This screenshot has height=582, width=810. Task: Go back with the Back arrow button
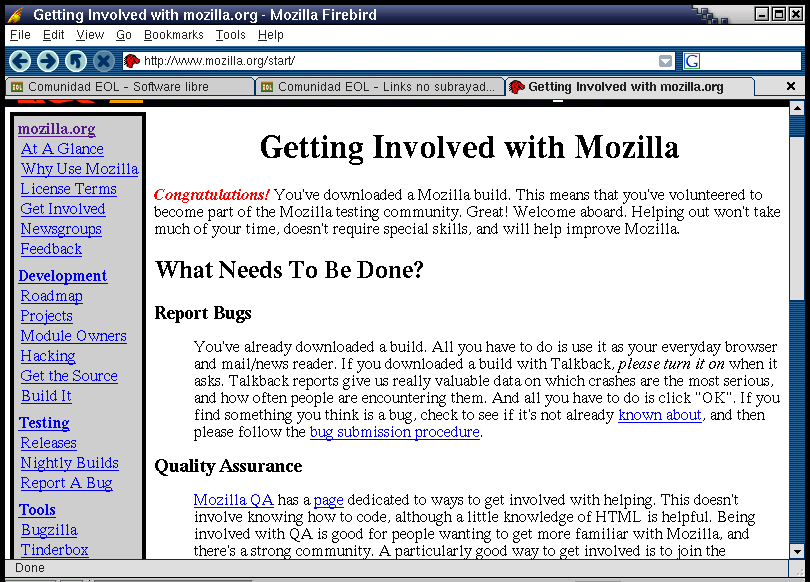click(20, 61)
